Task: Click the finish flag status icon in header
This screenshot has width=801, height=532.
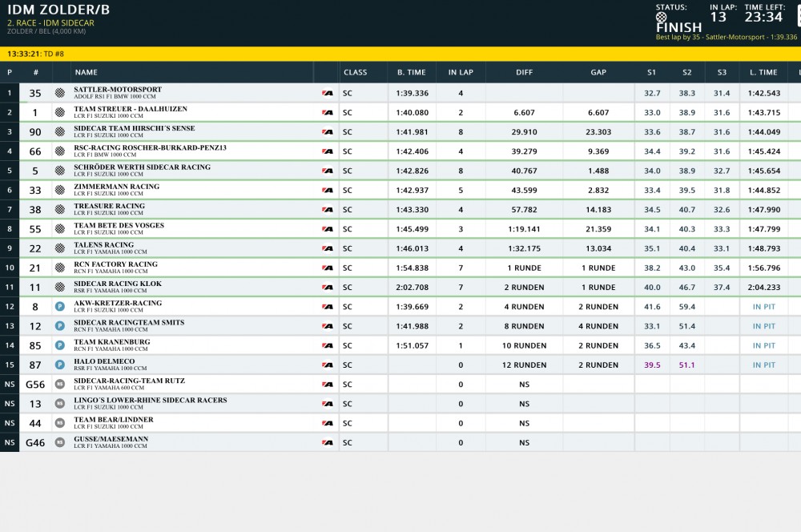Action: coord(661,17)
